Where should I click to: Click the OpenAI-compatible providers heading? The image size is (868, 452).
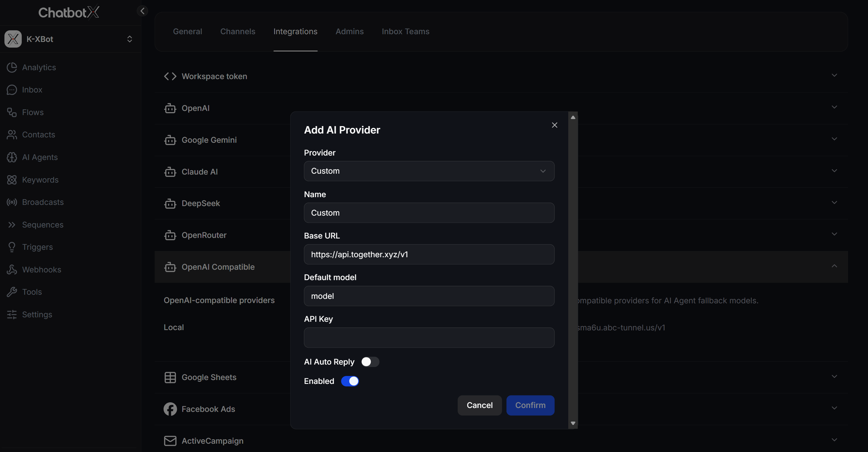pos(219,300)
